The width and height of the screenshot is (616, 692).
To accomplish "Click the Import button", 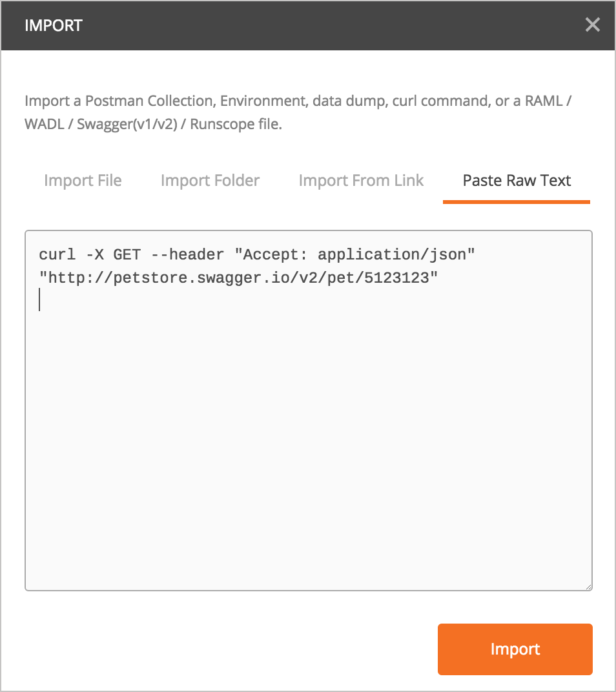I will [x=515, y=649].
